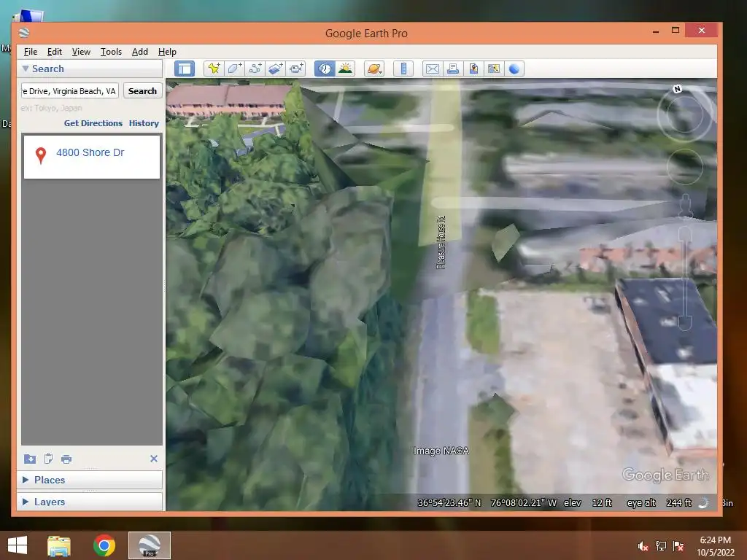
Task: Click the blue Earth globe toolbar icon
Action: tap(514, 69)
